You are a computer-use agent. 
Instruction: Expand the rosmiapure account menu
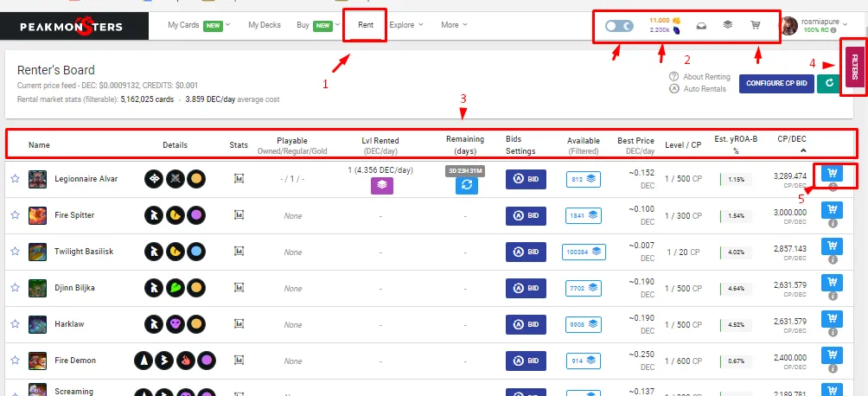point(845,24)
